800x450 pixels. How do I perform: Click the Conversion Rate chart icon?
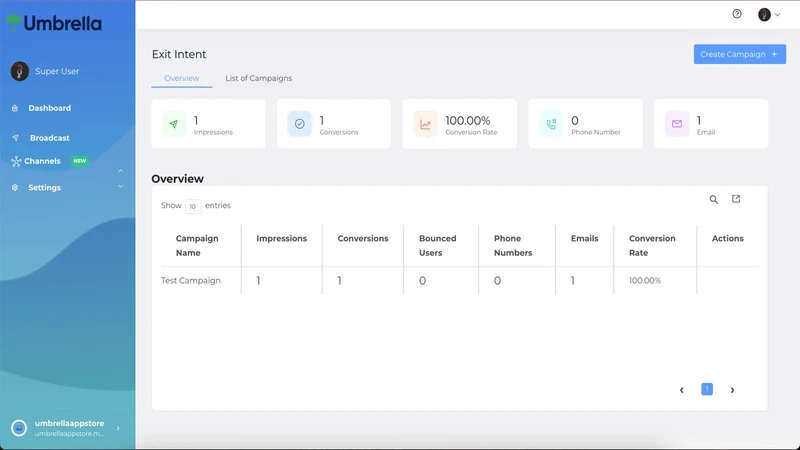tap(425, 124)
